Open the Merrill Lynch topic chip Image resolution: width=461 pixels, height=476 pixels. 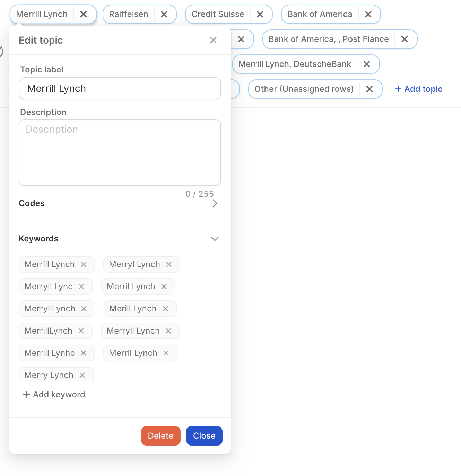42,14
